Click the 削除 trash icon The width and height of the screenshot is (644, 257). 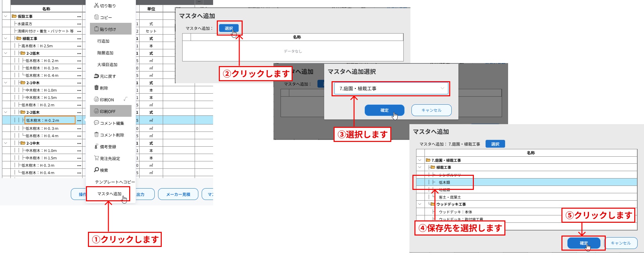click(97, 88)
